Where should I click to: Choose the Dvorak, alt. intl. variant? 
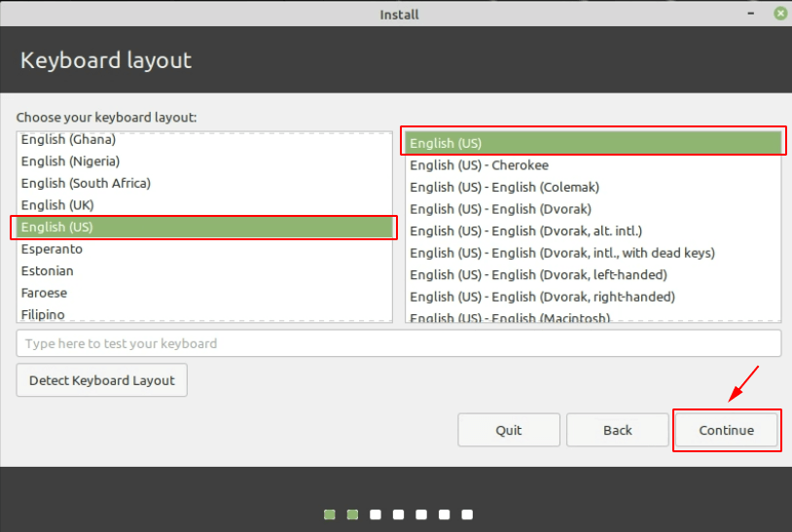(x=593, y=231)
